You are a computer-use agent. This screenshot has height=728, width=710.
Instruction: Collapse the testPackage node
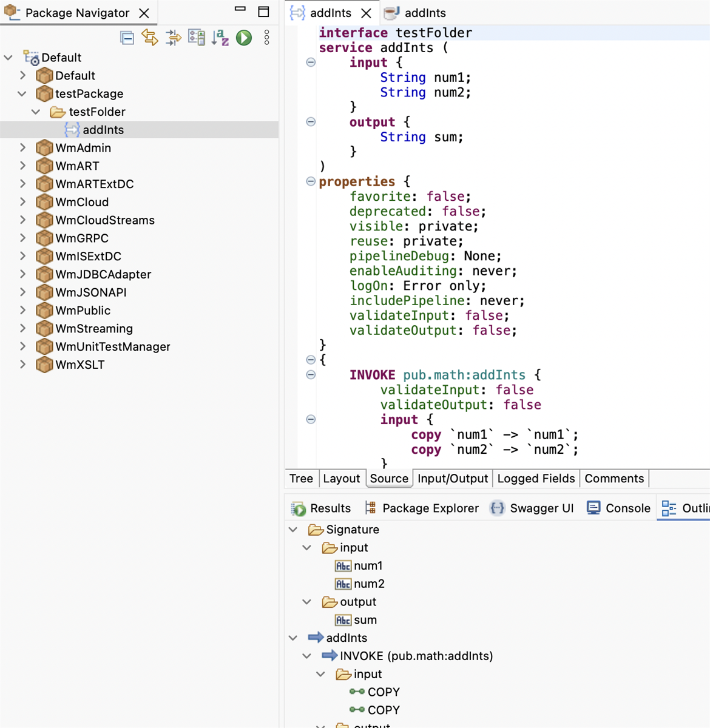pos(22,93)
